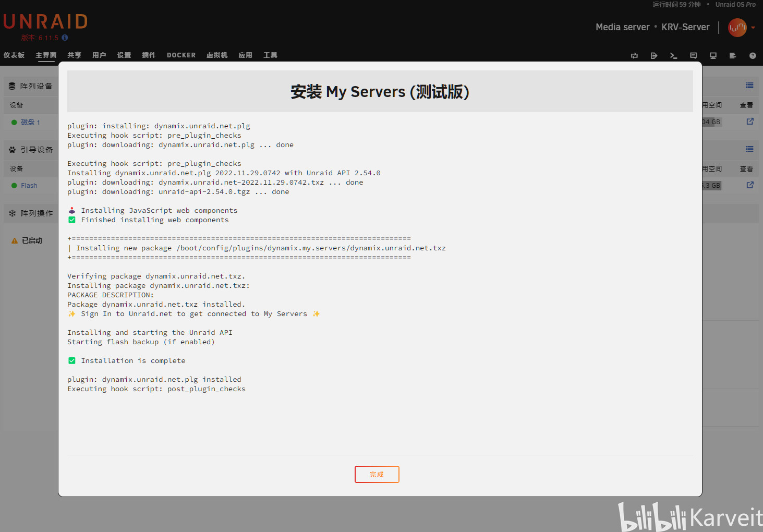
Task: Click the joystick icon beside 'Installing JavaScript web components'
Action: pyautogui.click(x=72, y=210)
